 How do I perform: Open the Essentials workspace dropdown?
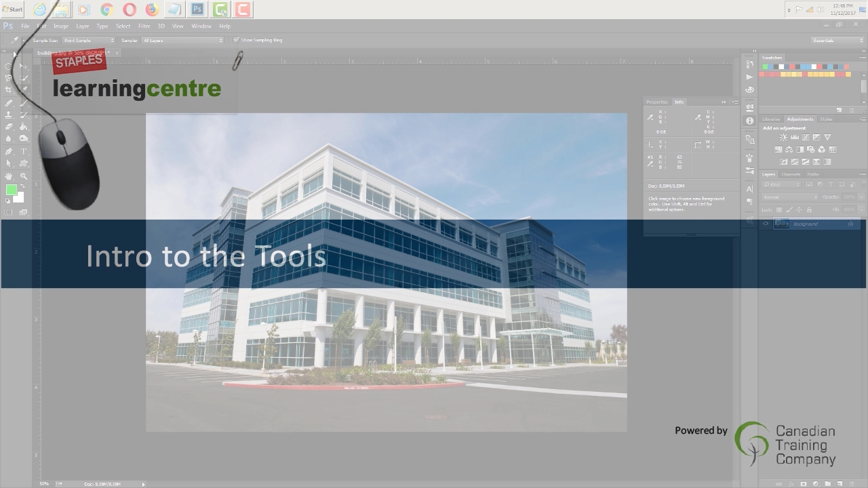click(x=837, y=40)
